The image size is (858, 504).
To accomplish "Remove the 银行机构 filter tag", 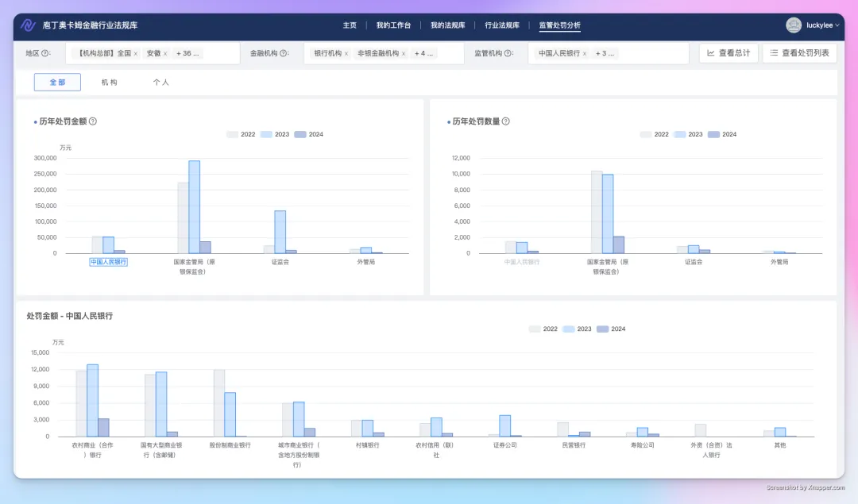I will 346,53.
